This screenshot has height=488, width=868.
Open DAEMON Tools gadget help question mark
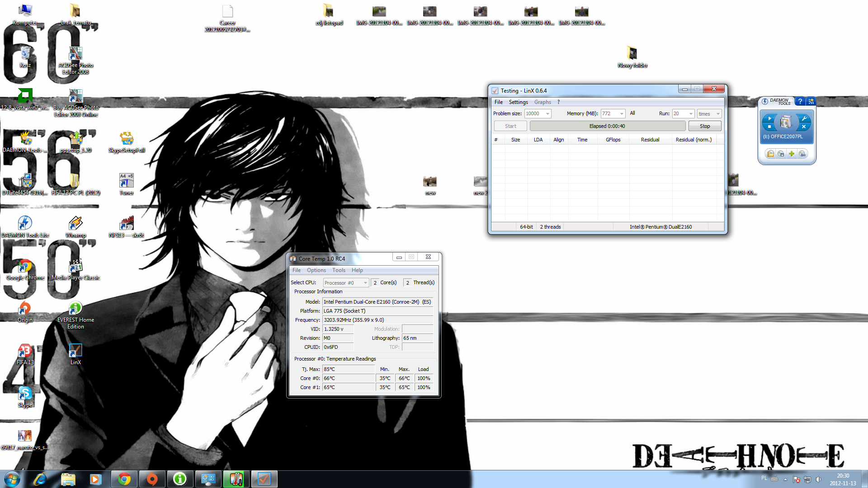point(800,101)
